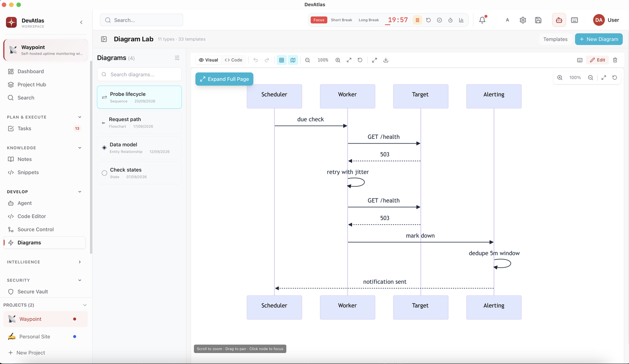Click Expand Full Page button
The image size is (629, 364).
pos(224,79)
